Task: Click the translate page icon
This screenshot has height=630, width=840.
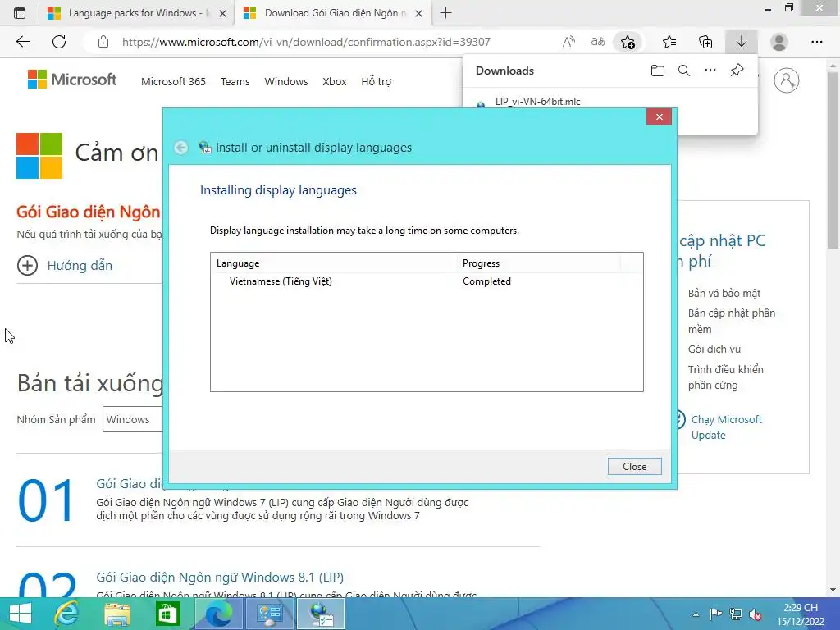Action: 598,42
